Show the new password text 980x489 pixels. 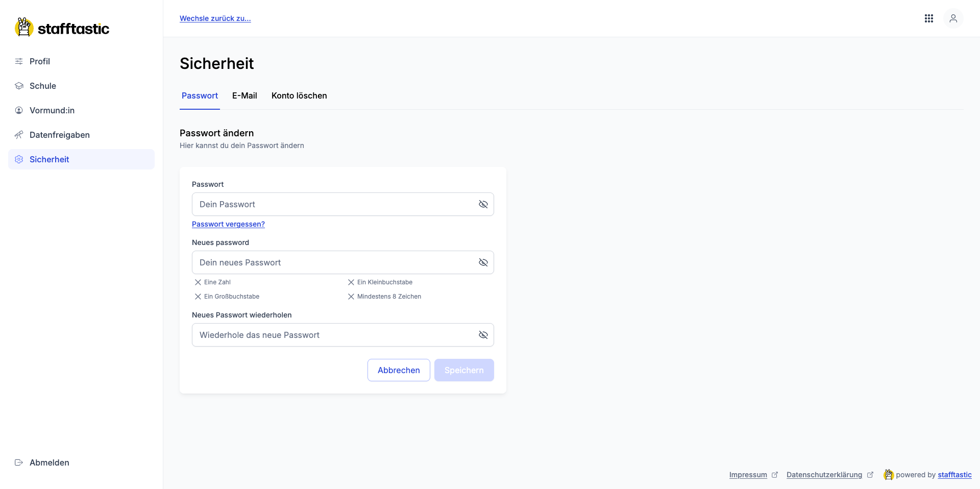point(483,262)
